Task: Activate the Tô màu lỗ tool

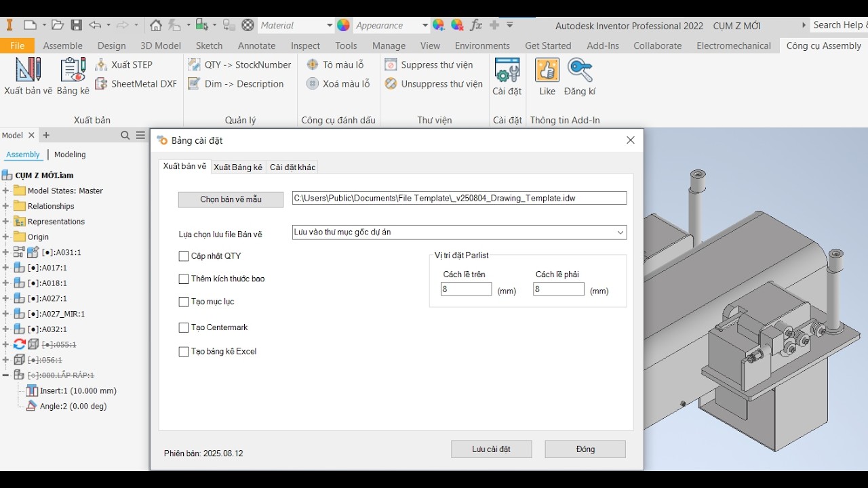Action: click(x=335, y=64)
